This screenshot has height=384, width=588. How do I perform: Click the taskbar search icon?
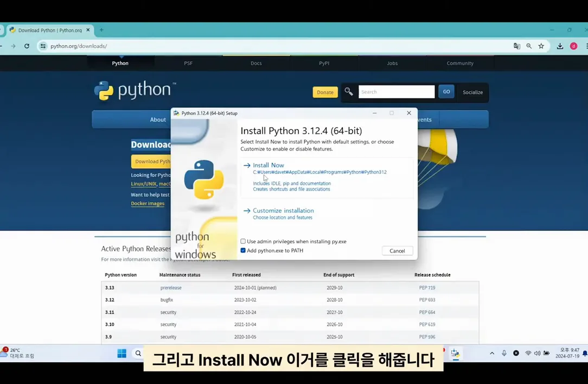click(x=138, y=353)
